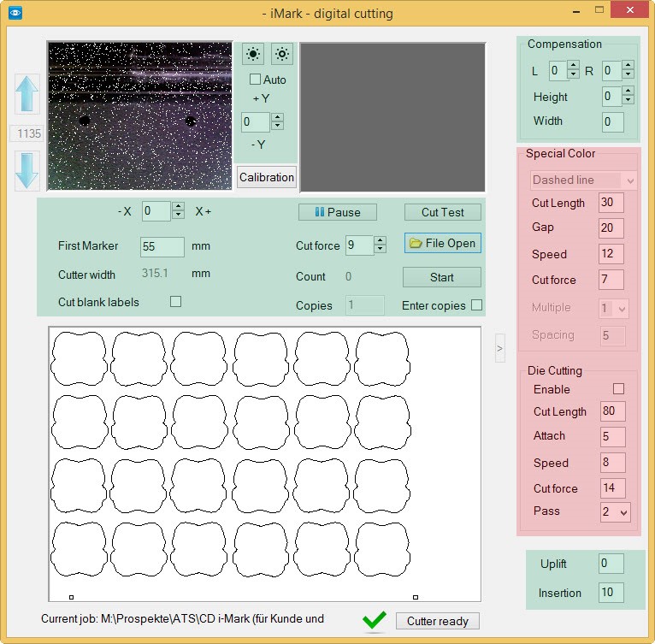Click the Spacing field
This screenshot has width=655, height=644.
[613, 335]
